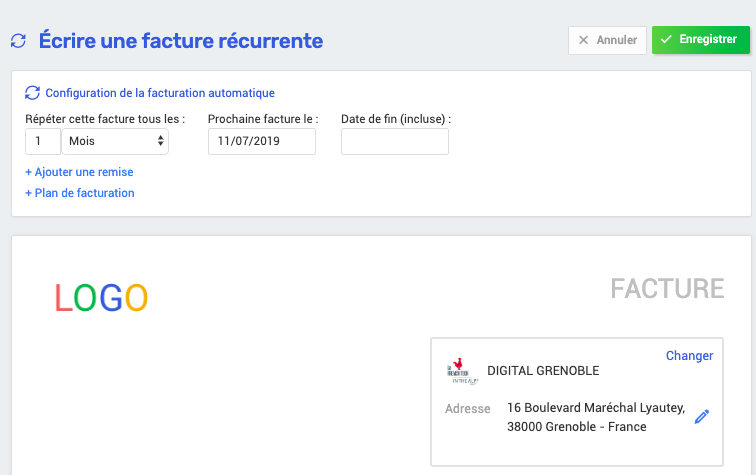Viewport: 756px width, 475px height.
Task: Focus the repeat interval number field
Action: point(42,142)
